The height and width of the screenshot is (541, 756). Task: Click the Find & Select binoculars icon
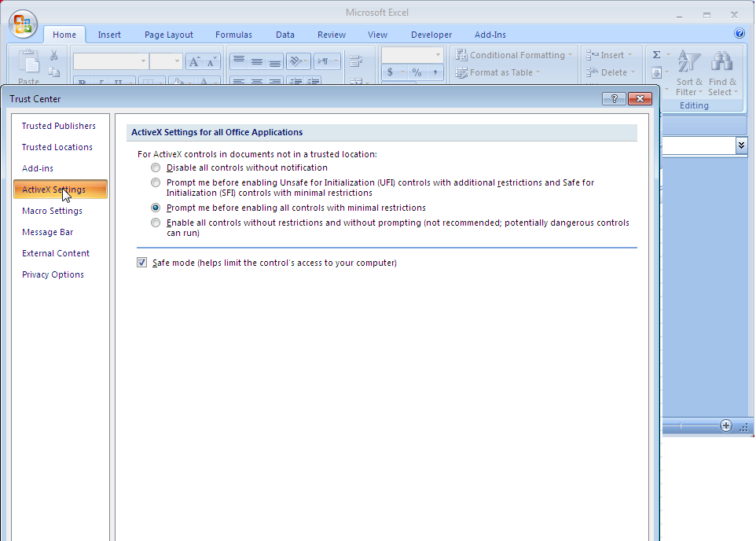coord(721,62)
